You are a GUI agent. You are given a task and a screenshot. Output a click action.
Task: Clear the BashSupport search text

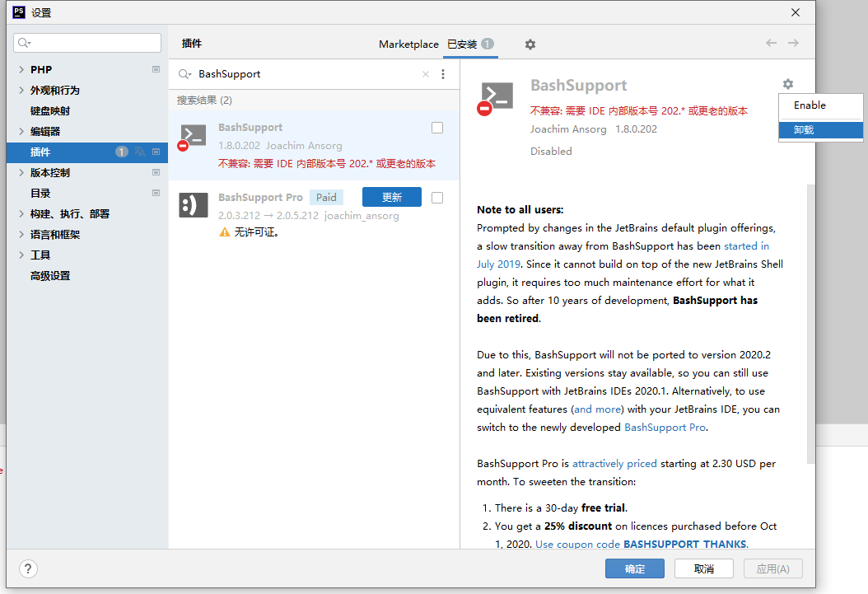coord(426,74)
